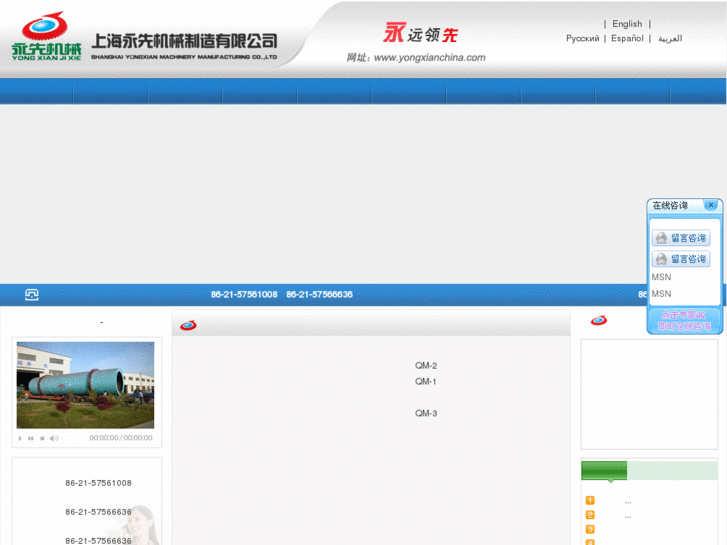
Task: Stop the video playback
Action: tap(42, 438)
